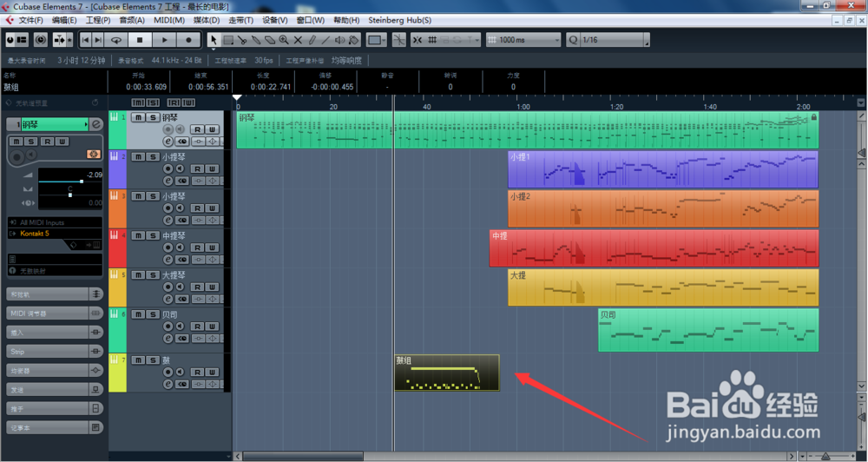Open the 编辑(E) menu
The height and width of the screenshot is (462, 868).
(x=64, y=20)
